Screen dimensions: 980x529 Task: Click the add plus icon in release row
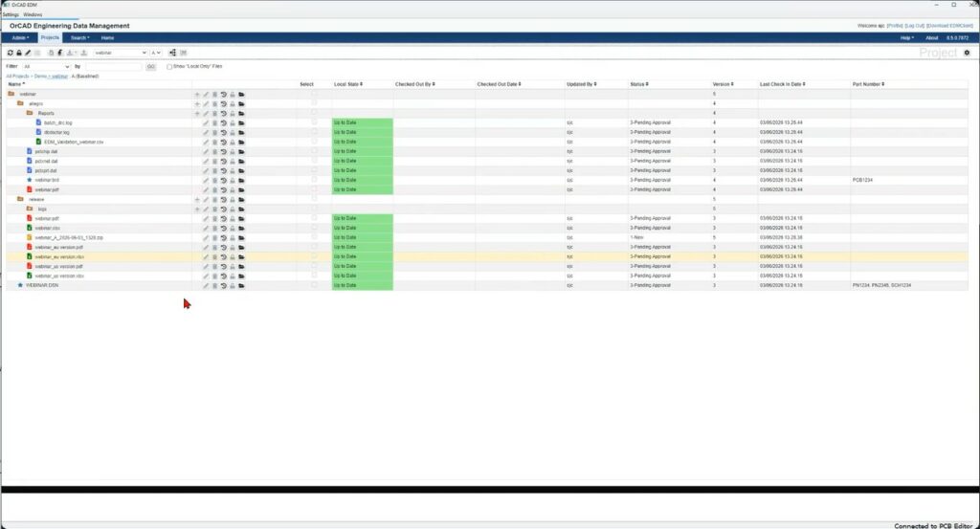click(197, 200)
